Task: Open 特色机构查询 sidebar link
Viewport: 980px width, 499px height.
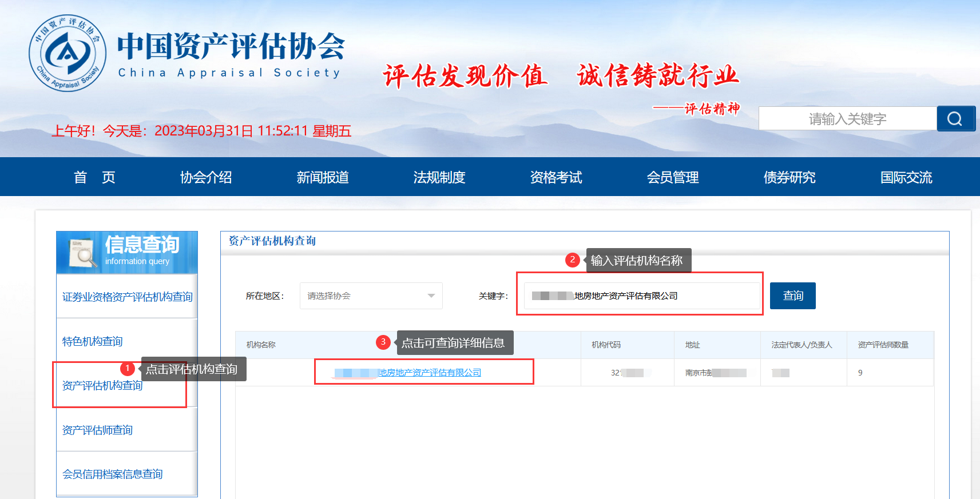Action: [x=92, y=341]
